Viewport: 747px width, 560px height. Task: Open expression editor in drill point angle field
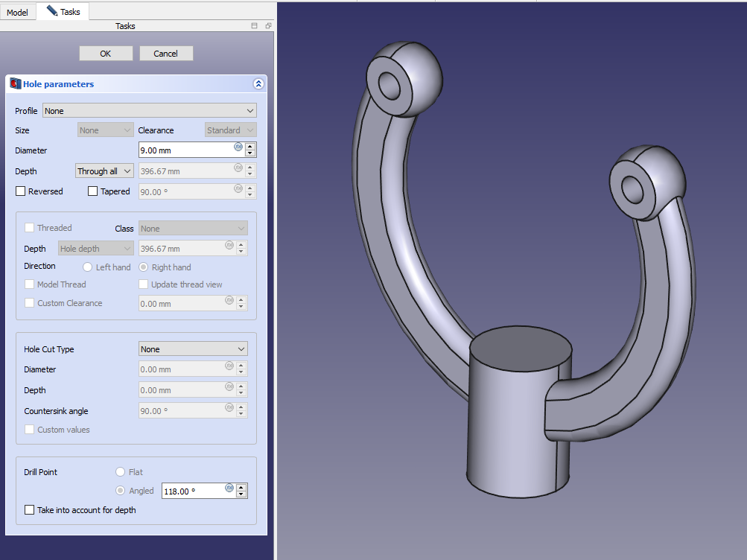pyautogui.click(x=229, y=488)
